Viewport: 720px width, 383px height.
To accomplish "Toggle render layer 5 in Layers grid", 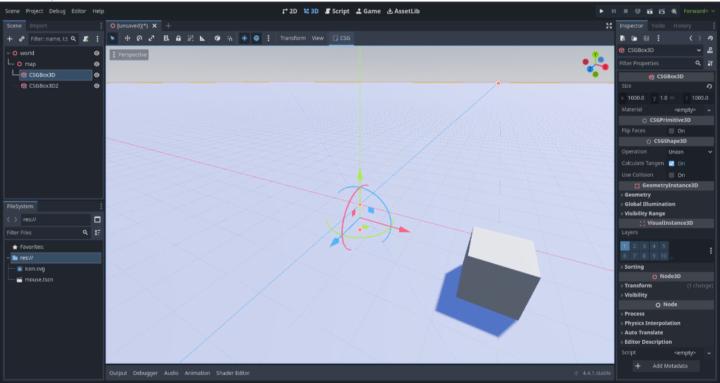I will pos(664,246).
